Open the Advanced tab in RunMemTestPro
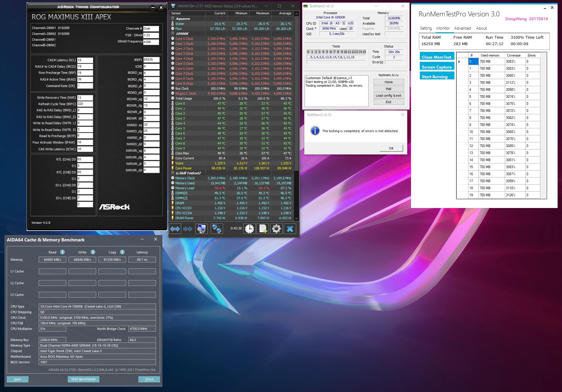 pos(463,28)
